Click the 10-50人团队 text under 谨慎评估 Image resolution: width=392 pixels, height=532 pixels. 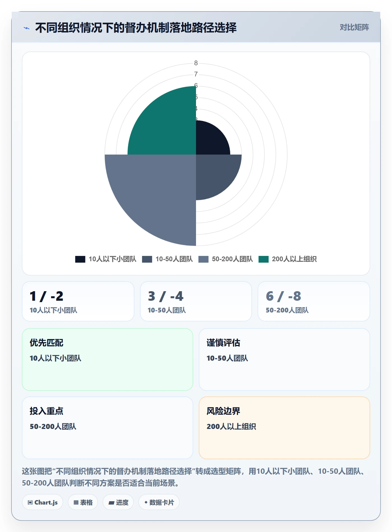[x=227, y=358]
